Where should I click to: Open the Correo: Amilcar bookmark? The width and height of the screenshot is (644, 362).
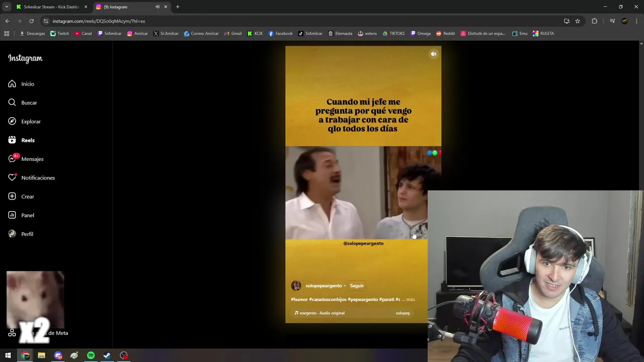pyautogui.click(x=201, y=34)
